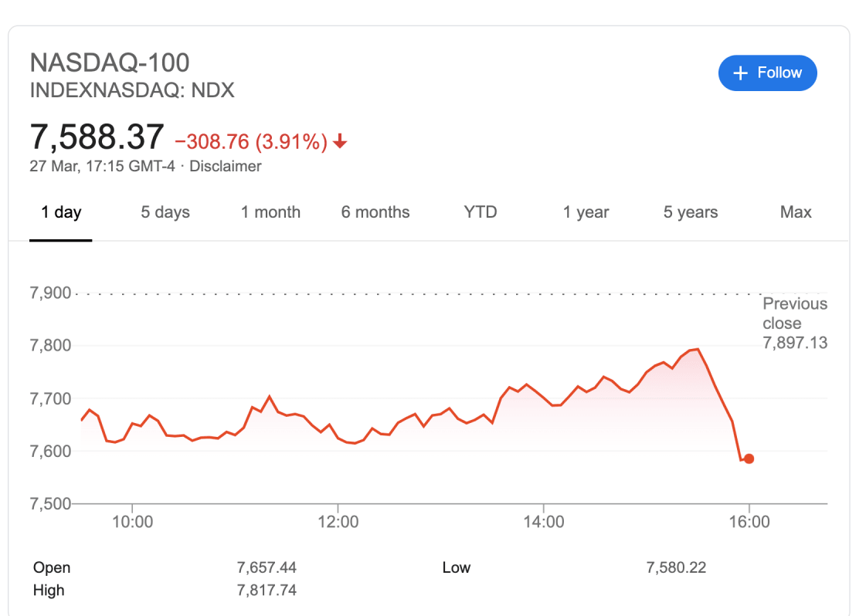The image size is (866, 616).
Task: Click the Follow button
Action: click(x=767, y=73)
